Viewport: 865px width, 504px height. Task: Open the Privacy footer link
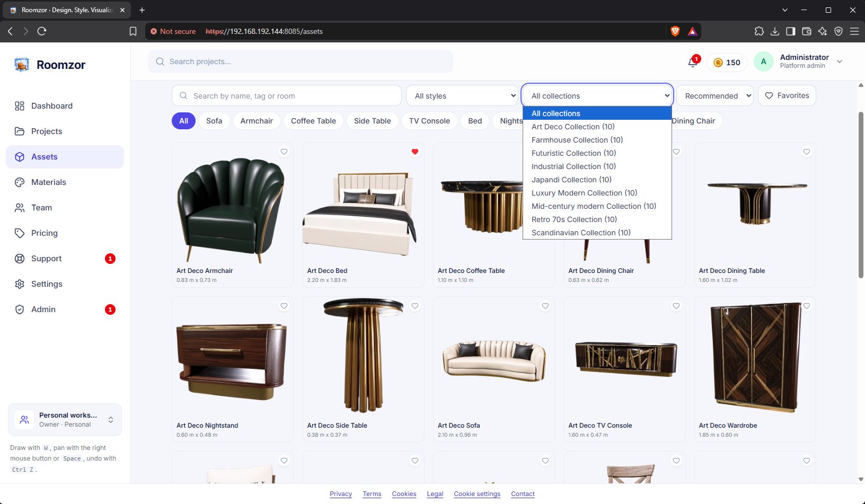[341, 494]
